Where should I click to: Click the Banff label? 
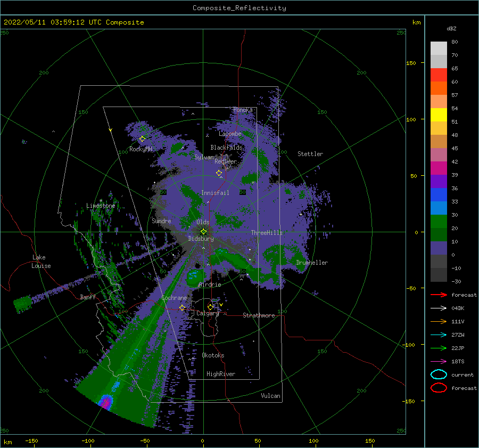tap(88, 297)
